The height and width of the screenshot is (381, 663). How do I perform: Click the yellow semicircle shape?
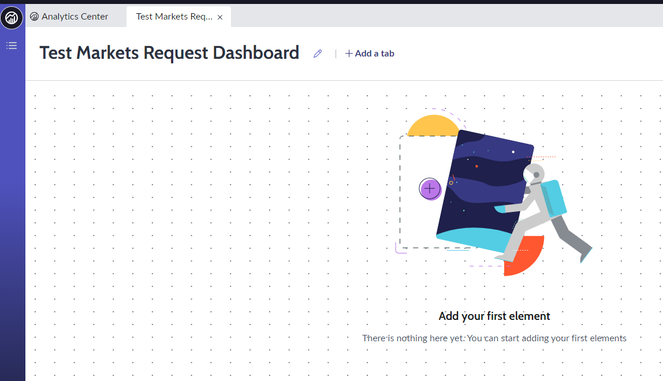pos(433,125)
